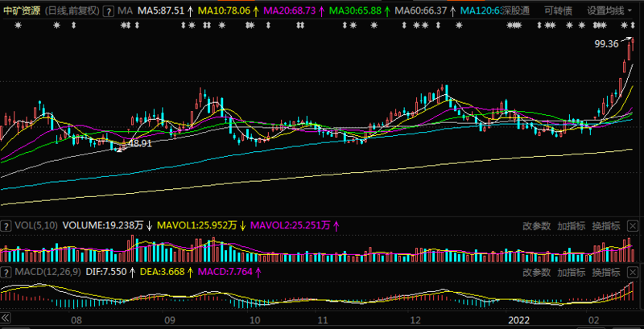Image resolution: width=644 pixels, height=329 pixels.
Task: Click the MACD panel help question mark
Action: coord(6,272)
